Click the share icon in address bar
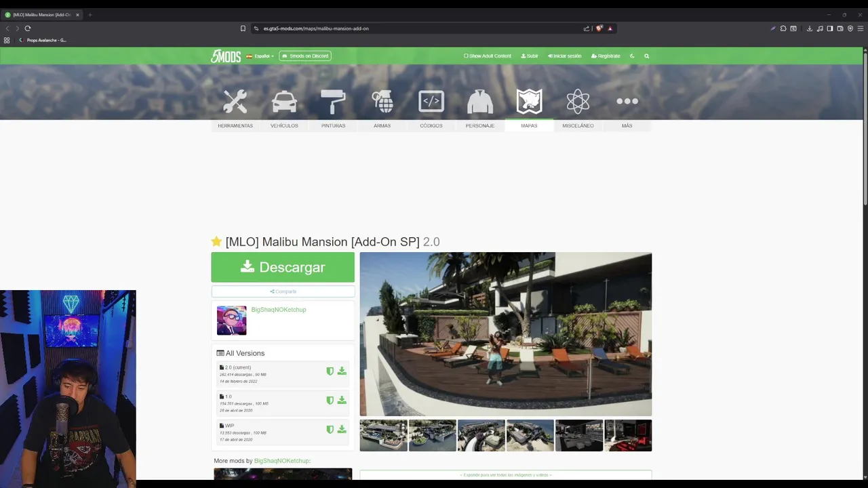The image size is (868, 488). (587, 28)
